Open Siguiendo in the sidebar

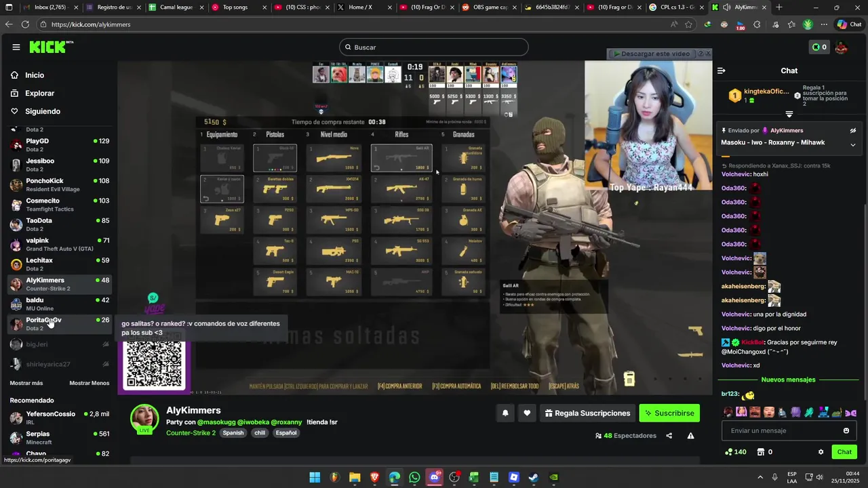click(x=43, y=111)
